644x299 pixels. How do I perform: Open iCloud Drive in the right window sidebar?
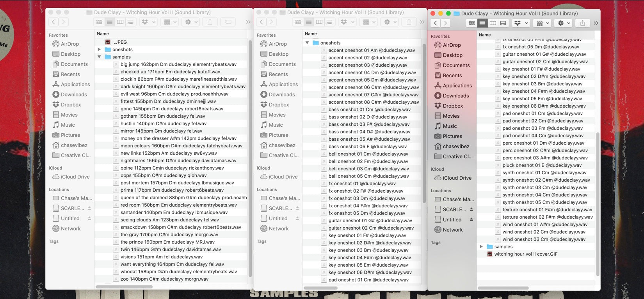(457, 178)
